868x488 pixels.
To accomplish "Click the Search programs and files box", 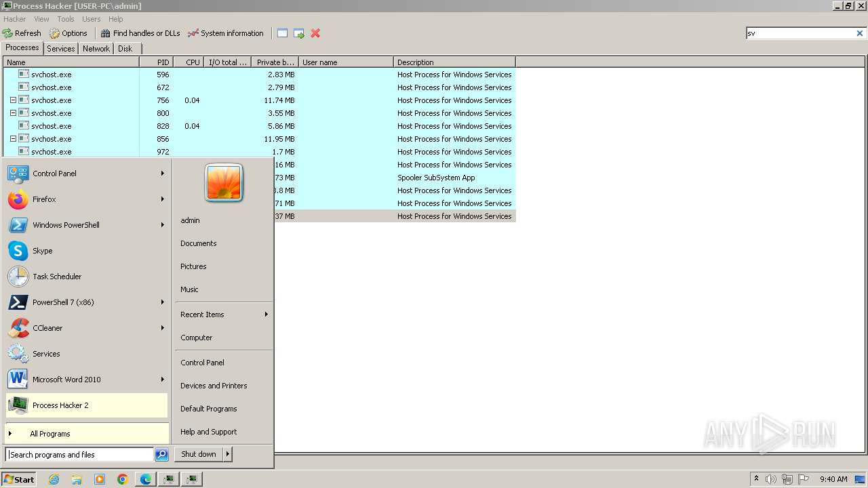I will coord(79,455).
